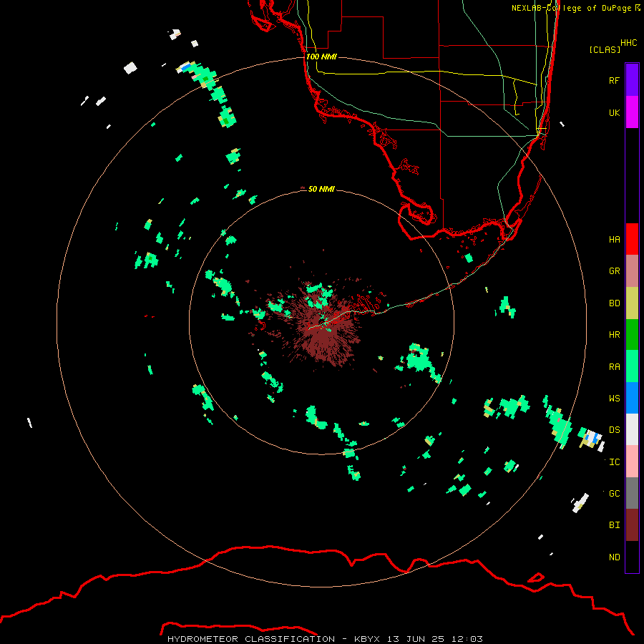The width and height of the screenshot is (644, 644).
Task: Click the ND legend label
Action: coord(614,557)
